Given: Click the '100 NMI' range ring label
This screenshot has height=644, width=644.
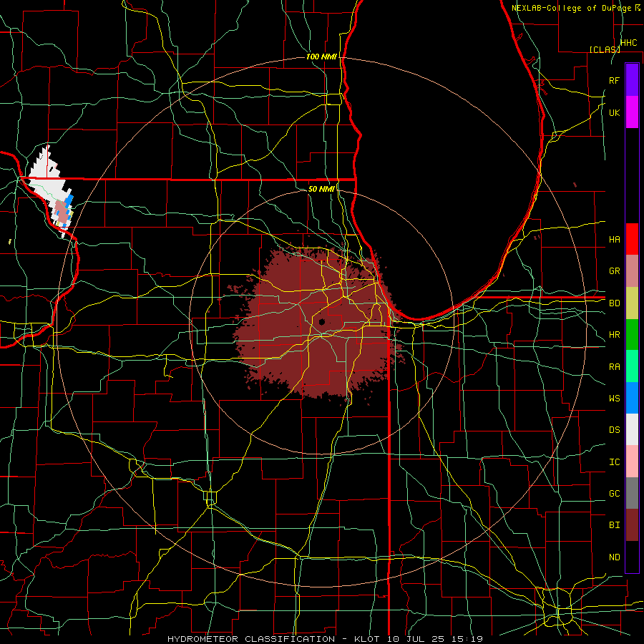Looking at the screenshot, I should click(x=321, y=57).
